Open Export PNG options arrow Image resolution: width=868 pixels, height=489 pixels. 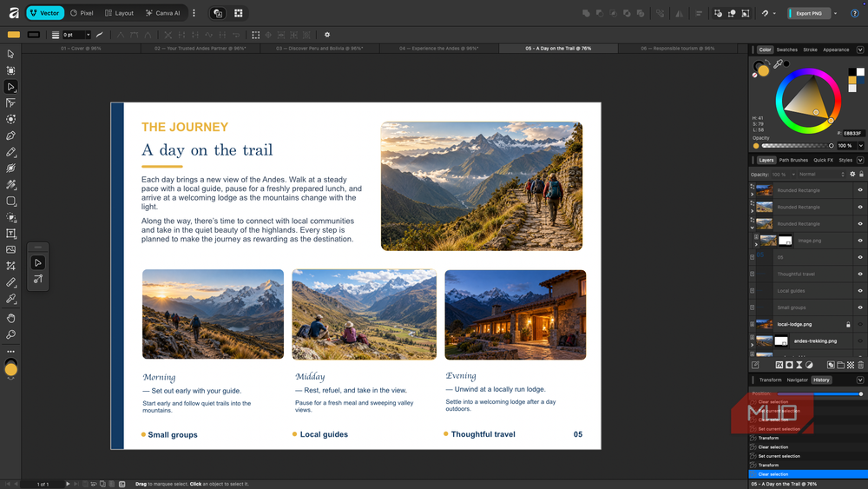(x=835, y=13)
